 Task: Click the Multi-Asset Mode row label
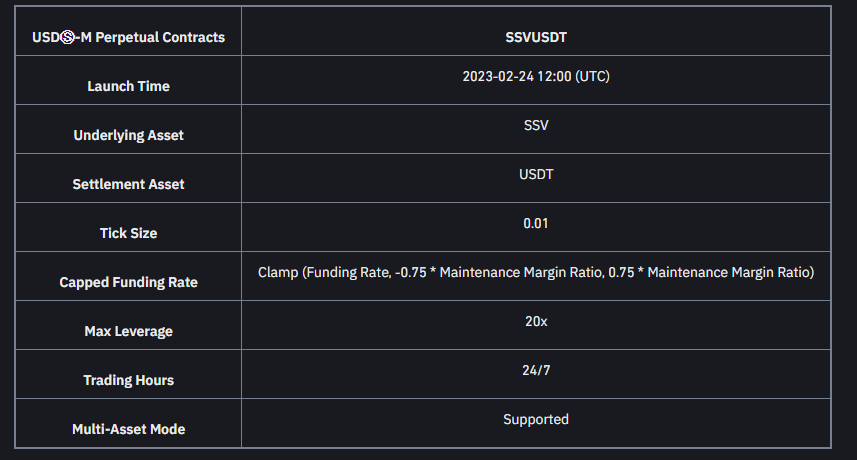(128, 429)
